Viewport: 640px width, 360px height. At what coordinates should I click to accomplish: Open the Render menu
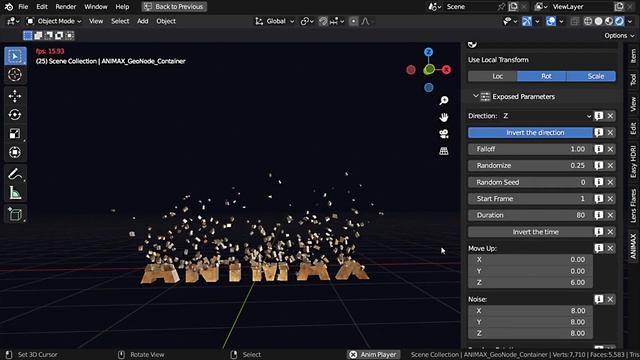point(65,7)
